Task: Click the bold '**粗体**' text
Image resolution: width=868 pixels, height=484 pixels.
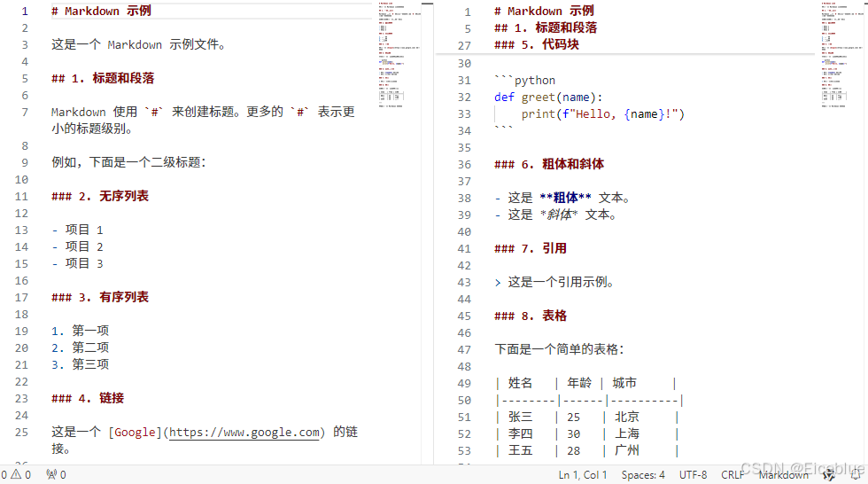Action: pos(565,198)
